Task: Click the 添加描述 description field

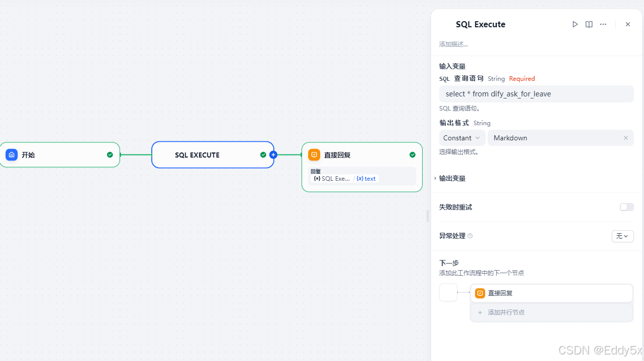Action: [x=453, y=44]
